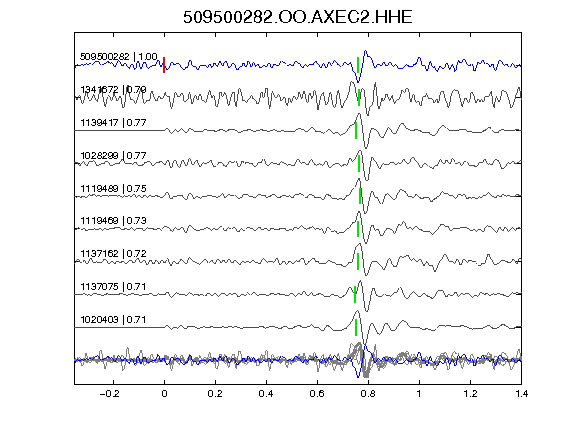Click the overlaid stacked waveforms at the bottom
This screenshot has width=576, height=432.
tap(298, 359)
